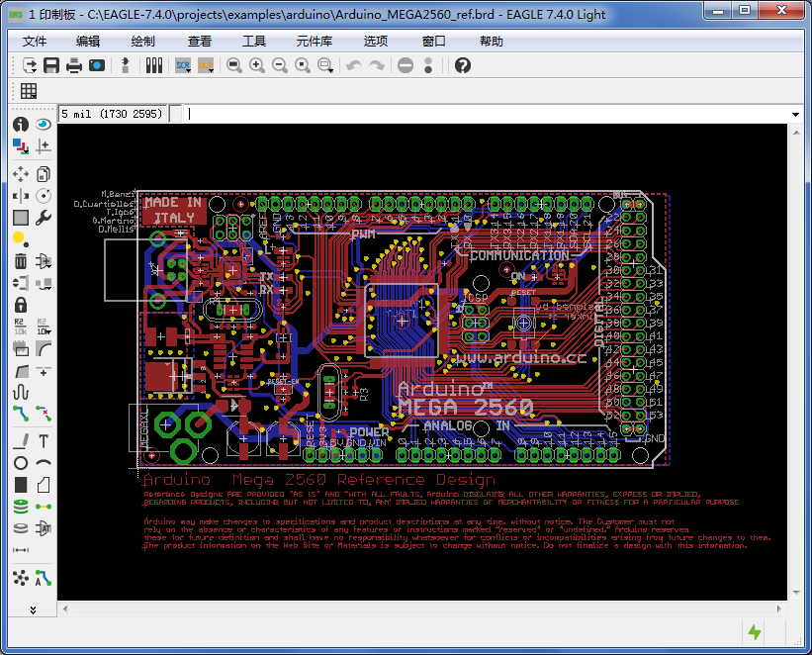This screenshot has width=812, height=655.
Task: Open the Display layers tool
Action: [x=21, y=146]
